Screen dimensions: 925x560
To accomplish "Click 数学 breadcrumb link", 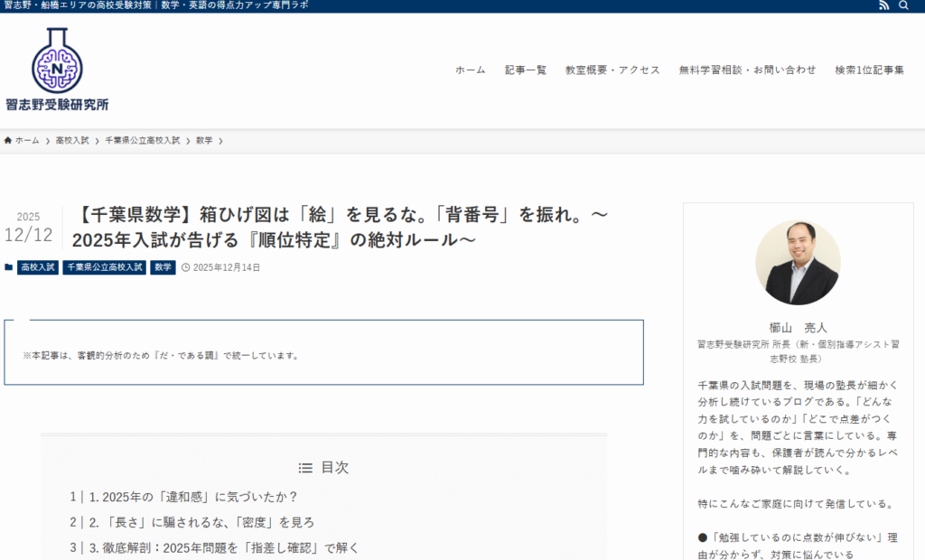I will (x=204, y=140).
